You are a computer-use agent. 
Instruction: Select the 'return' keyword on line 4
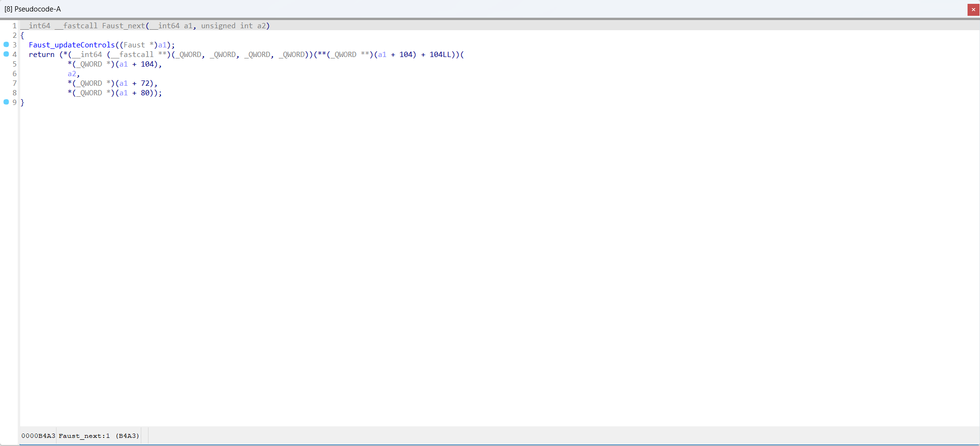tap(42, 55)
